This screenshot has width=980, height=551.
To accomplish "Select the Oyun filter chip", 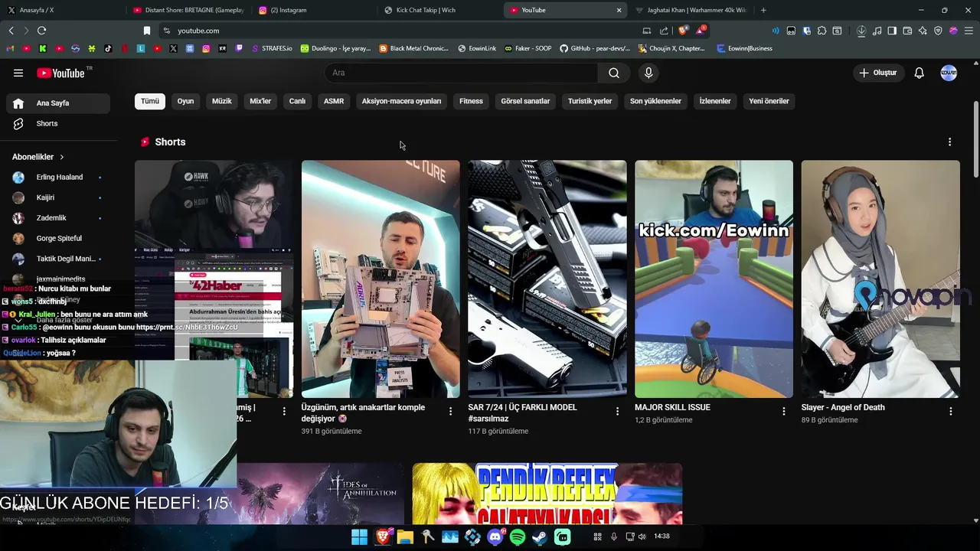I will pos(185,101).
